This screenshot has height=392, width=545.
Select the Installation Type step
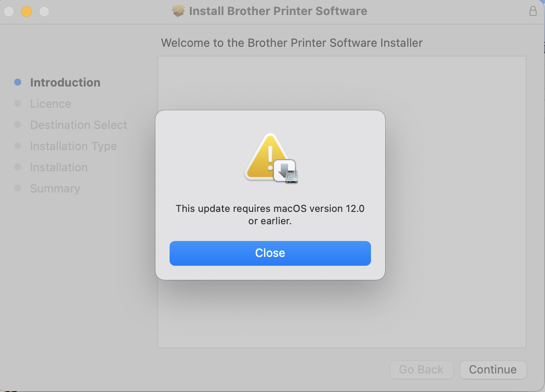pyautogui.click(x=73, y=146)
